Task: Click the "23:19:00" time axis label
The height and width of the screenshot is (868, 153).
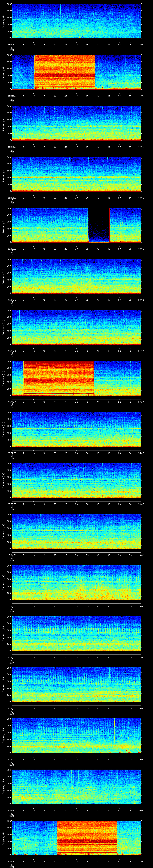Action: (12, 300)
